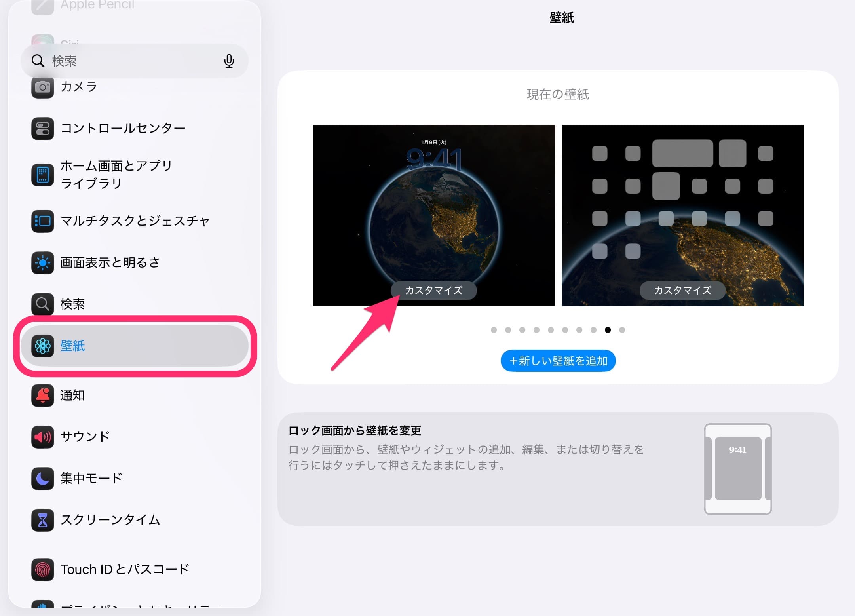Viewport: 855px width, 616px height.
Task: Open the カメラ settings icon
Action: [42, 87]
